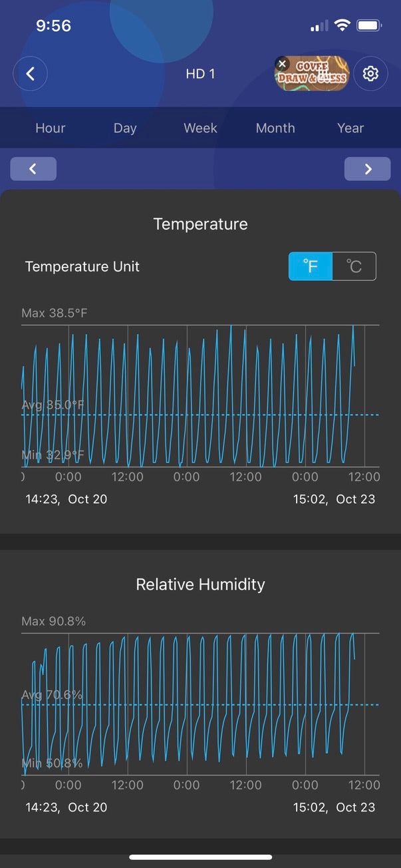Image resolution: width=401 pixels, height=868 pixels.
Task: Tap the battery status icon
Action: [368, 26]
